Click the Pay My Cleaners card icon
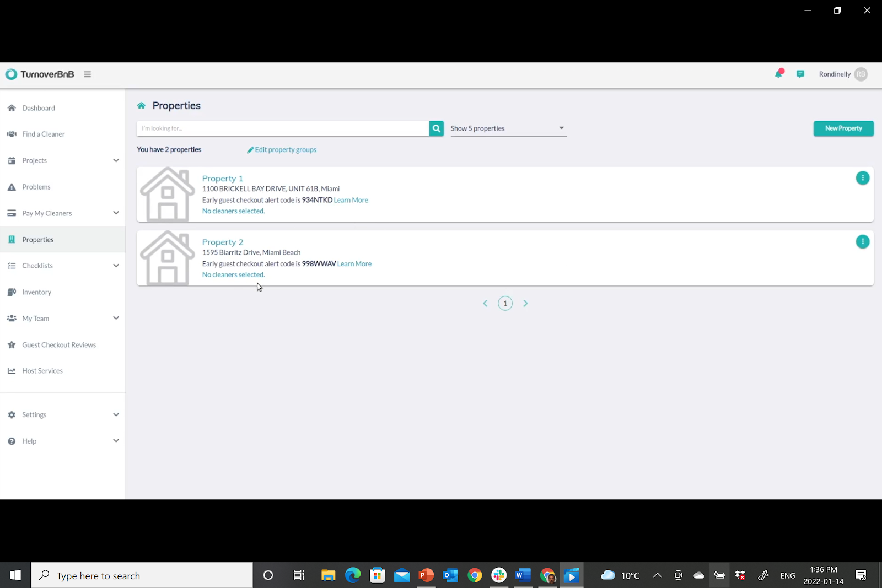 [12, 213]
